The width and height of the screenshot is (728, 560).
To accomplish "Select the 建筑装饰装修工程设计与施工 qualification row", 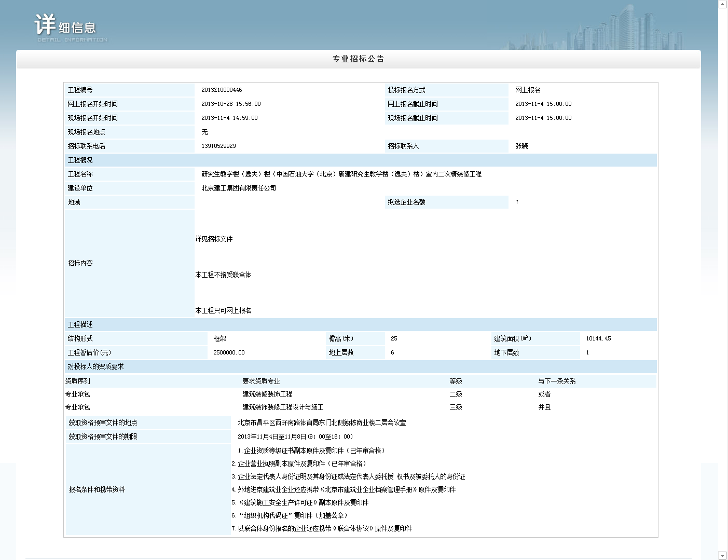I will coord(283,407).
